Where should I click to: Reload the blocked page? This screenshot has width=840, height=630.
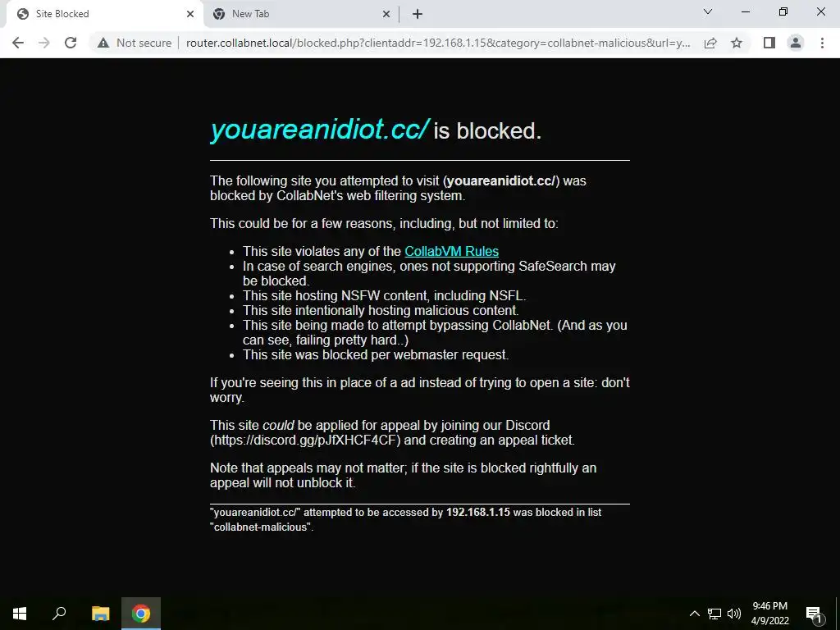pyautogui.click(x=71, y=43)
